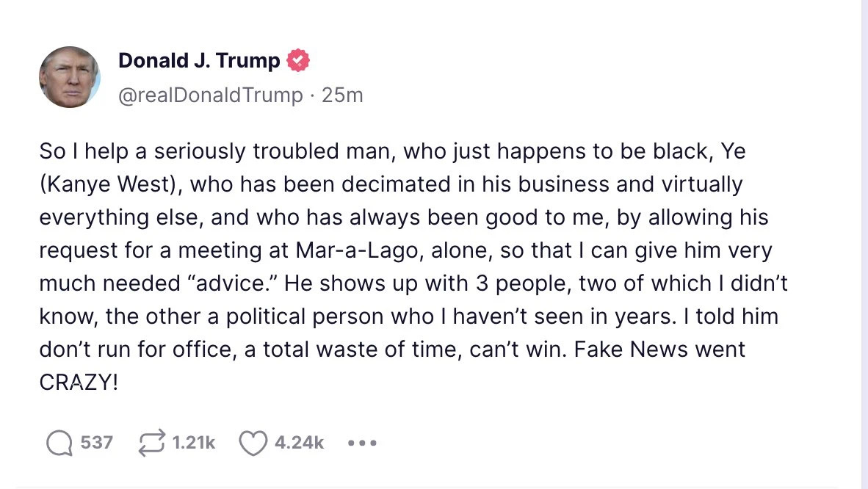Viewport: 868px width, 489px height.
Task: Click the 4.24k likes count
Action: coord(299,443)
